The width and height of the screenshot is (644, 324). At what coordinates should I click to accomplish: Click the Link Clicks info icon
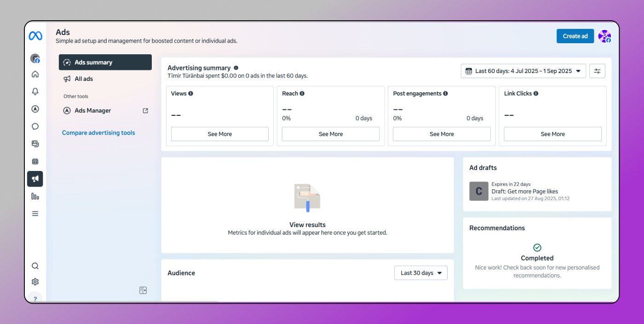[536, 93]
